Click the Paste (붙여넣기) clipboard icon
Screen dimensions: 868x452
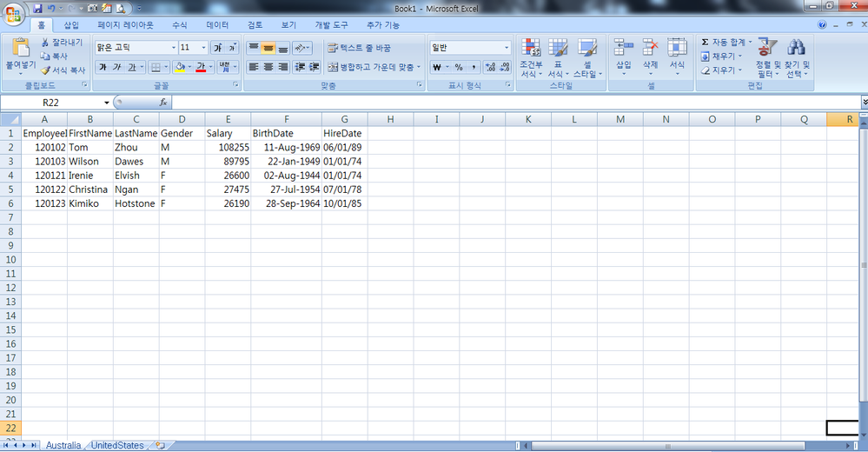click(21, 48)
